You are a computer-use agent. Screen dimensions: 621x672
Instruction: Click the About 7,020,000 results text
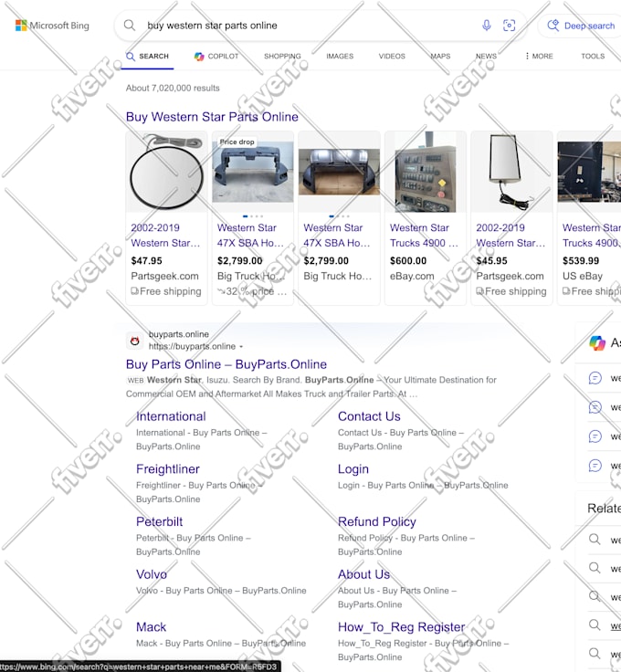click(x=173, y=88)
